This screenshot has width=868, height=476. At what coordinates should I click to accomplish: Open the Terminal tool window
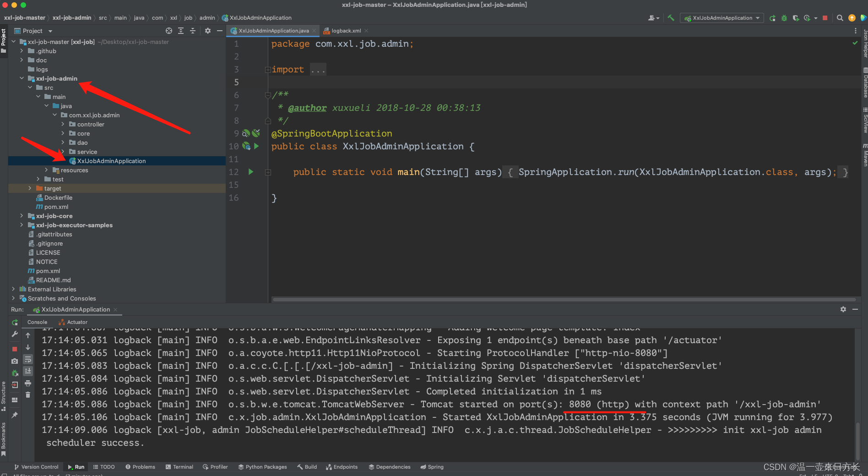[x=179, y=467]
